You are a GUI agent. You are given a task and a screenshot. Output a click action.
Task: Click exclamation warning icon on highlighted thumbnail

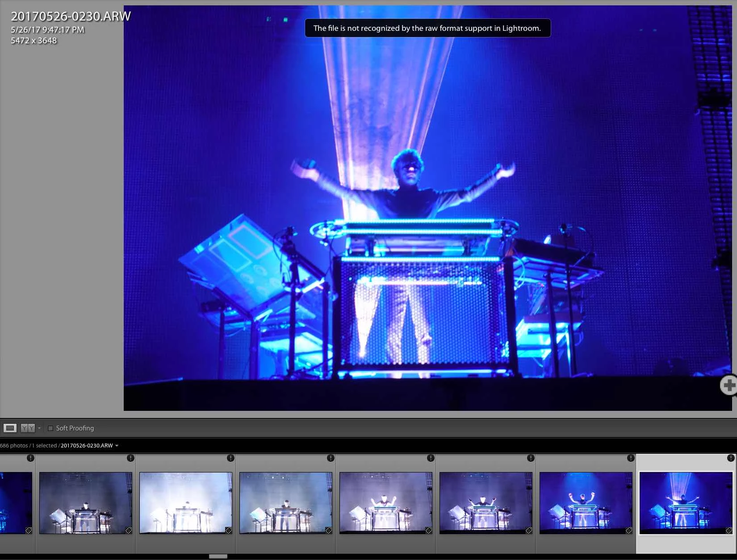730,458
